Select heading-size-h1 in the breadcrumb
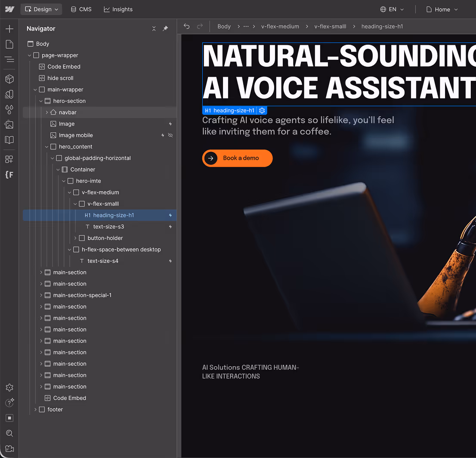476x458 pixels. tap(382, 26)
